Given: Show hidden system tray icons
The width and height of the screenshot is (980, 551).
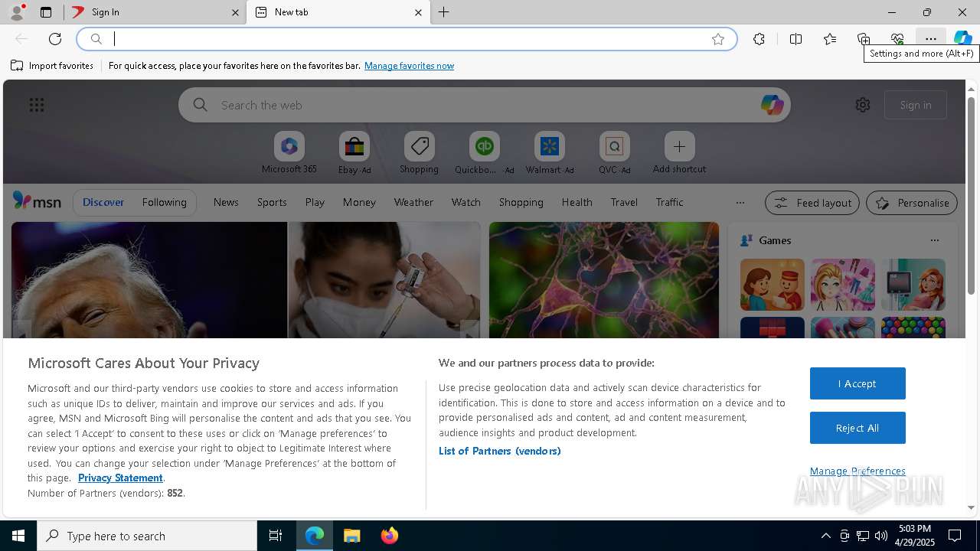Looking at the screenshot, I should click(825, 536).
